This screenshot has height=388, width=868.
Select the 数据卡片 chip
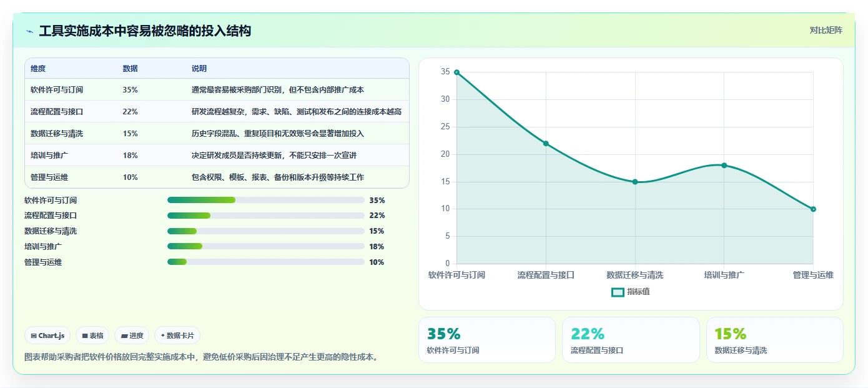coord(177,336)
